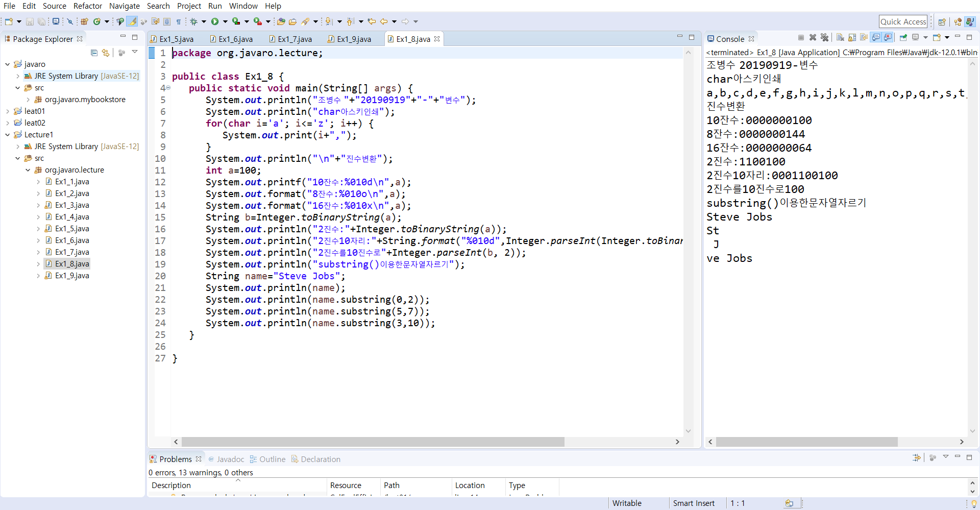Click the Save toolbar icon
This screenshot has height=510, width=980.
tap(30, 21)
